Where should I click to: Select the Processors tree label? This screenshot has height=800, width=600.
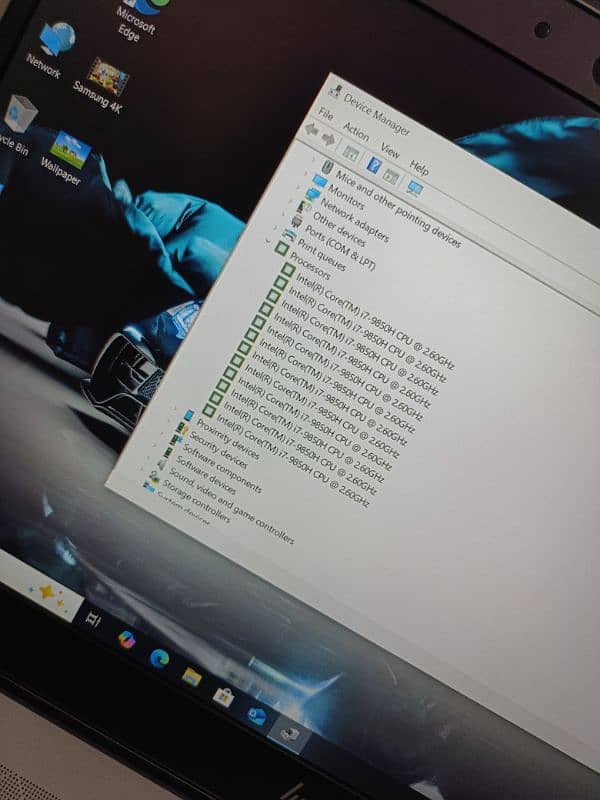click(310, 265)
